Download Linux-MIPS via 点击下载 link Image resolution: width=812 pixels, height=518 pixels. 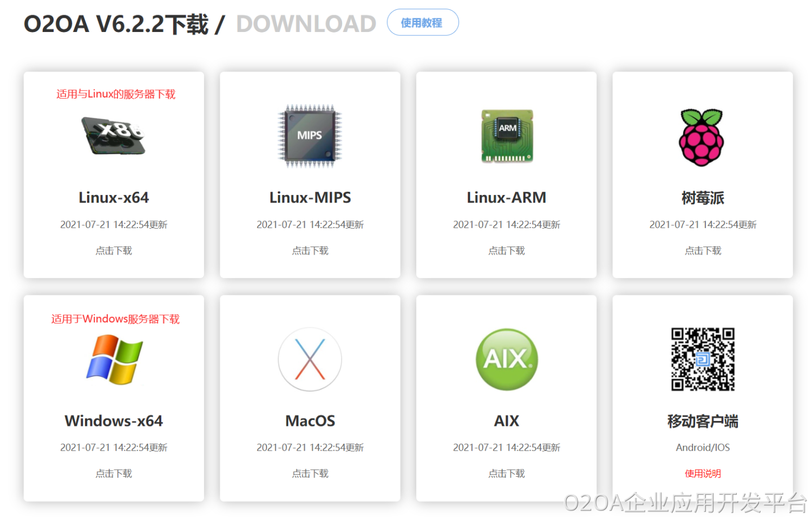(x=310, y=250)
